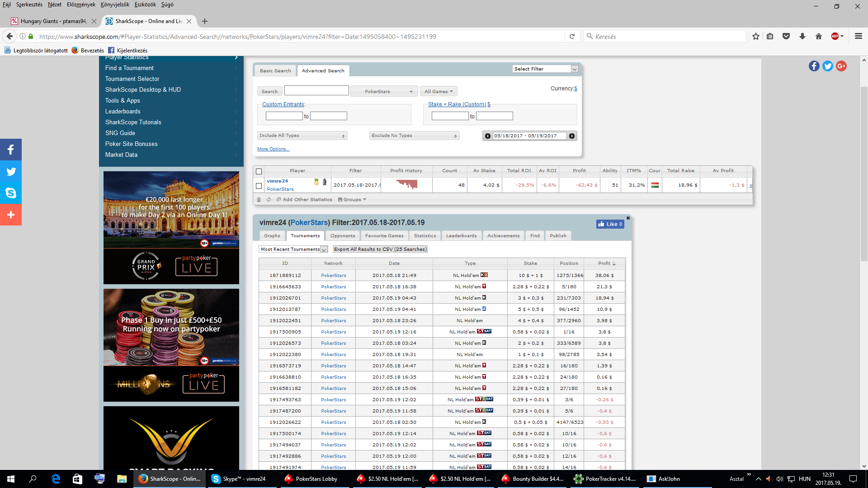Open Select Filter dropdown
Screen dimensions: 868x488
[545, 69]
